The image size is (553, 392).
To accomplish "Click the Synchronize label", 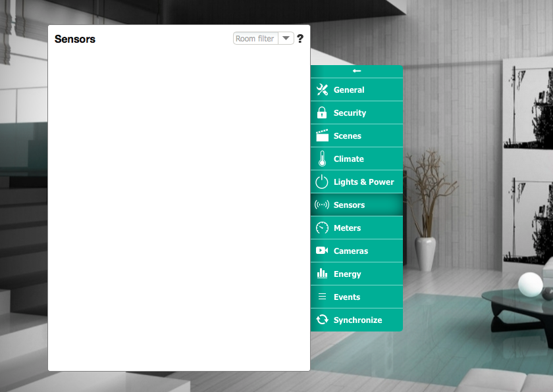I will click(357, 320).
